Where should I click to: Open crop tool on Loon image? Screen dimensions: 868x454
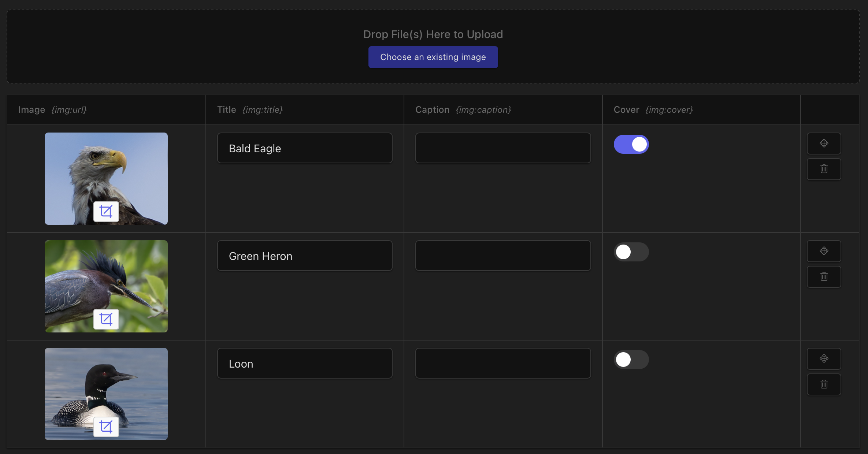[x=106, y=427]
